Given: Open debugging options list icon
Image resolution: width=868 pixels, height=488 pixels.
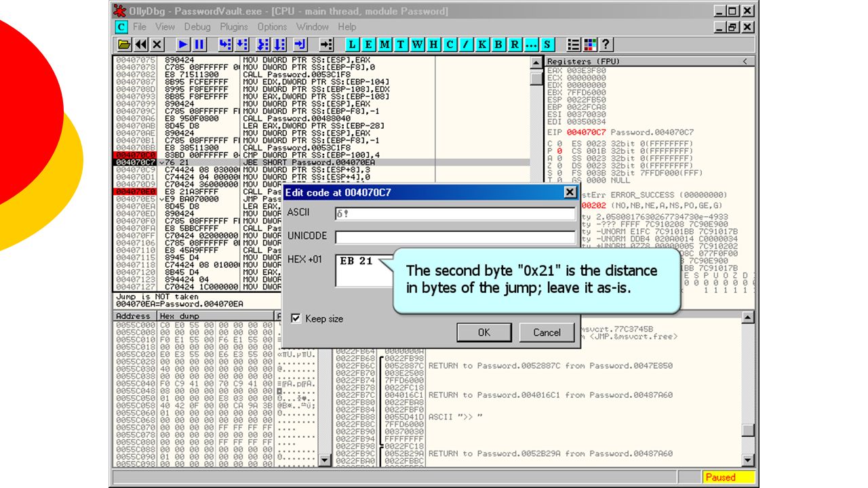Looking at the screenshot, I should click(x=574, y=45).
